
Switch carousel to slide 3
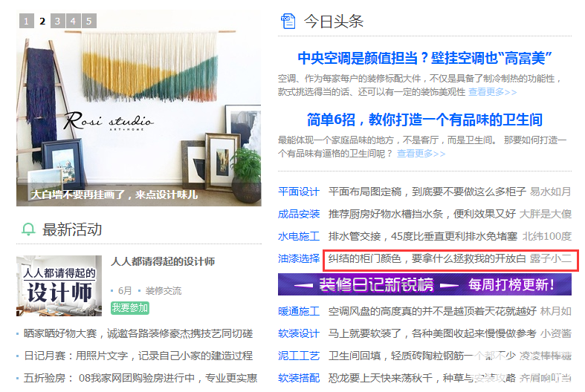57,21
